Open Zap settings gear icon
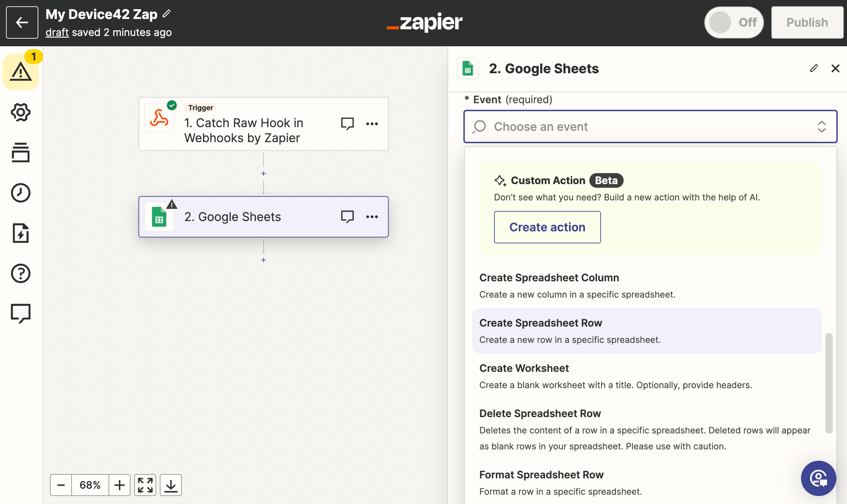 coord(21,113)
